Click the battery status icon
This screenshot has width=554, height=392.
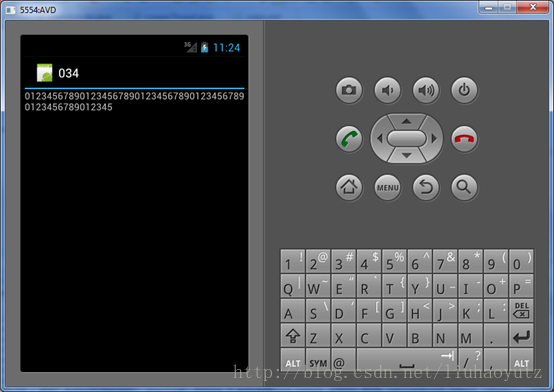coord(204,47)
